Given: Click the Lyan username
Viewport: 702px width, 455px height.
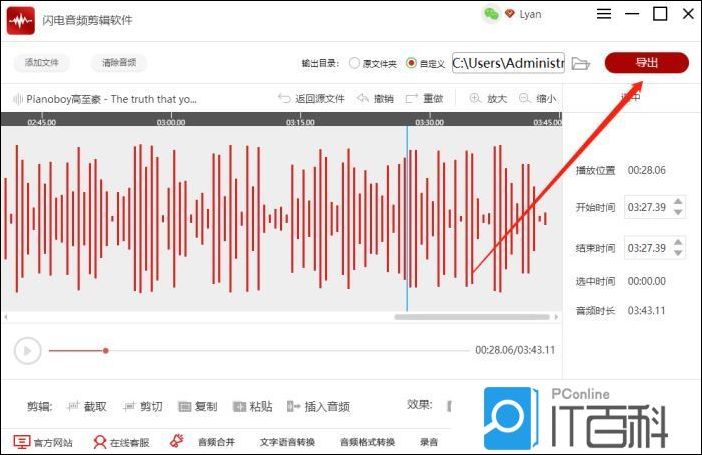Looking at the screenshot, I should pos(531,14).
